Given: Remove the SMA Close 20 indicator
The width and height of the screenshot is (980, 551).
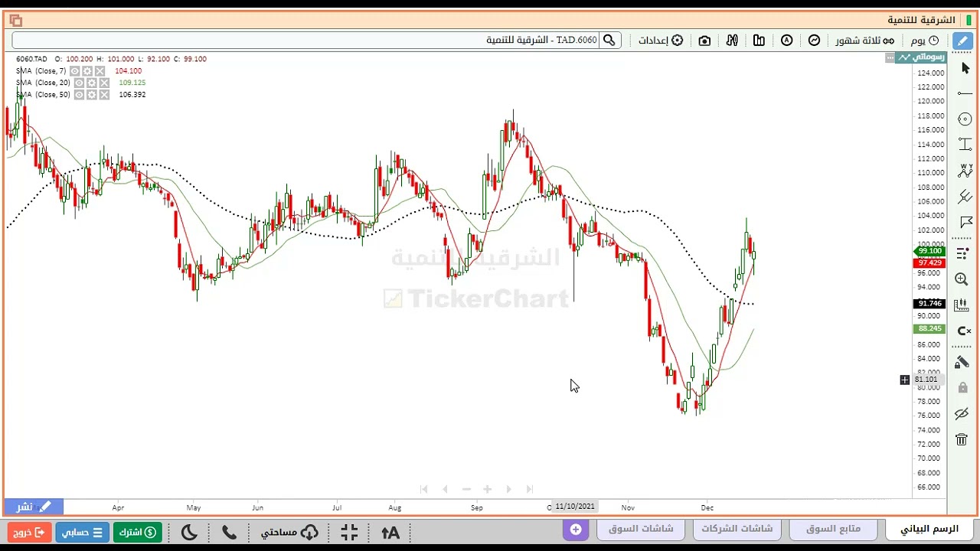Looking at the screenshot, I should point(103,83).
